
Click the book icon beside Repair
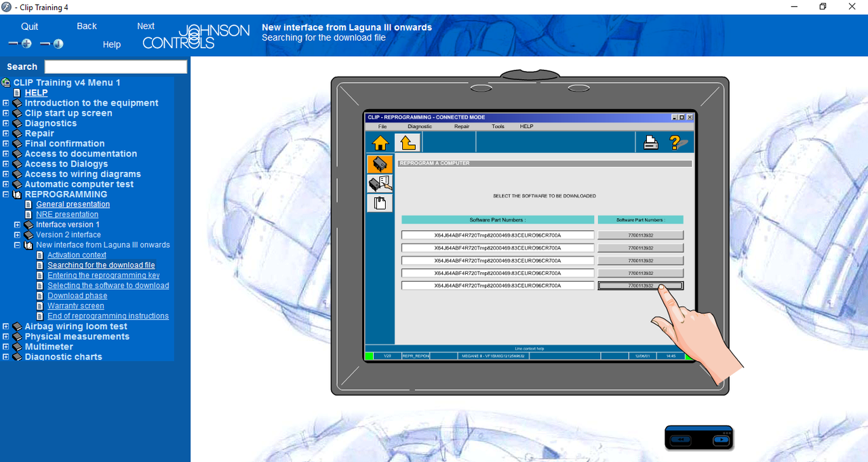tap(17, 133)
